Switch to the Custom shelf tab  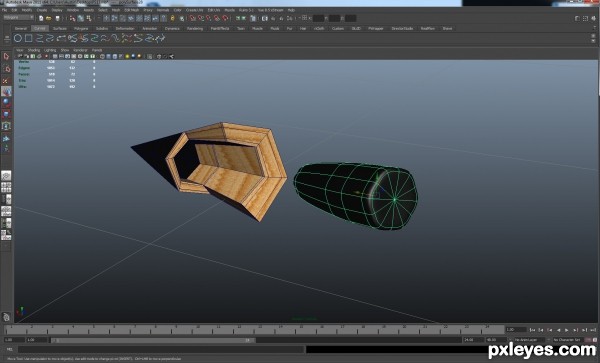point(338,28)
